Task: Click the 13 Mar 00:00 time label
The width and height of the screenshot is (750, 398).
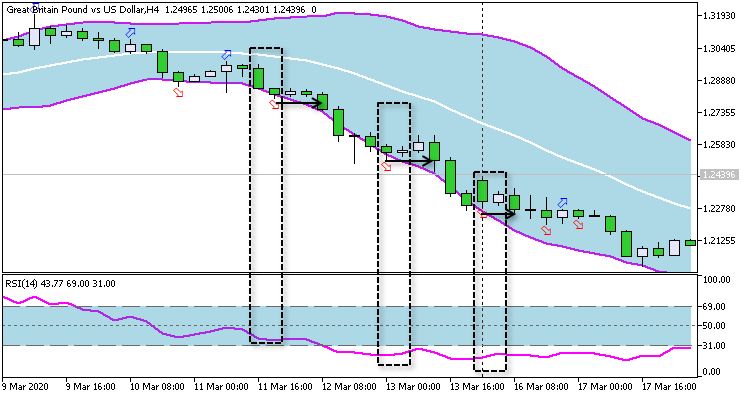Action: click(x=413, y=387)
